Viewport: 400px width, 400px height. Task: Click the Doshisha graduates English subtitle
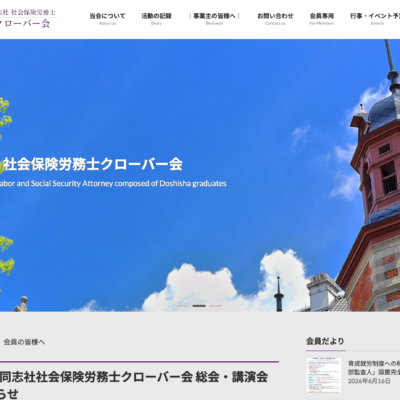coord(113,183)
